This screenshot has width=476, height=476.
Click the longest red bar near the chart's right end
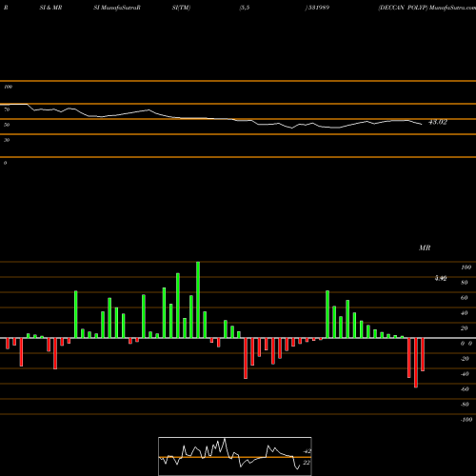coord(416,363)
